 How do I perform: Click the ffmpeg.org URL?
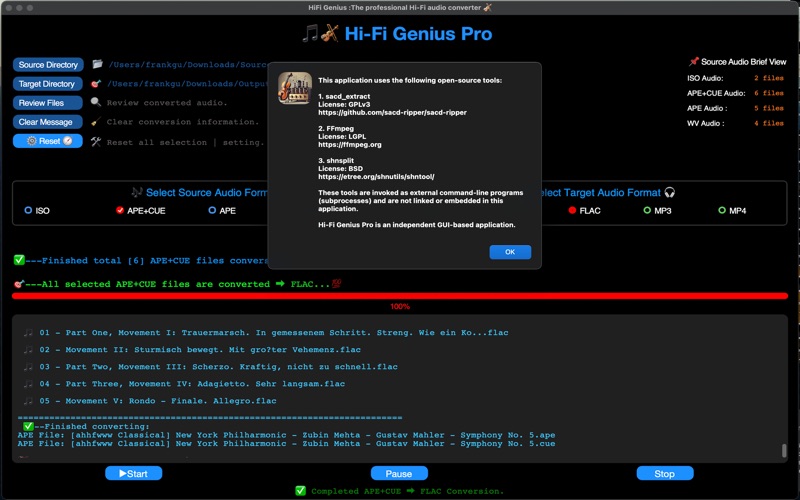coord(349,144)
